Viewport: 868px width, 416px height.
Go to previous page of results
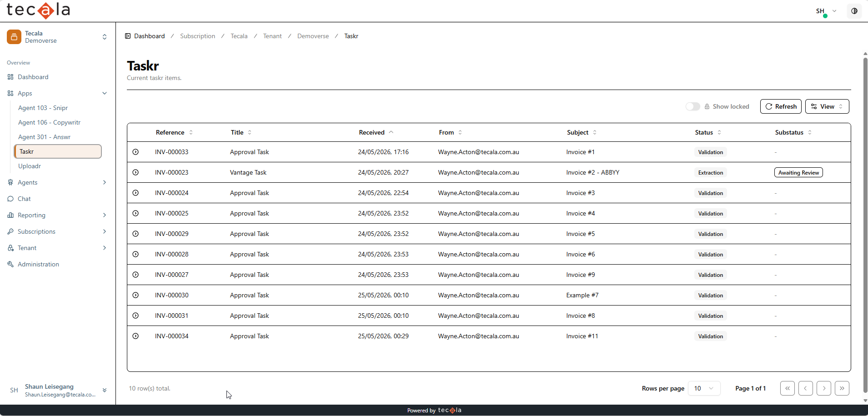[806, 388]
